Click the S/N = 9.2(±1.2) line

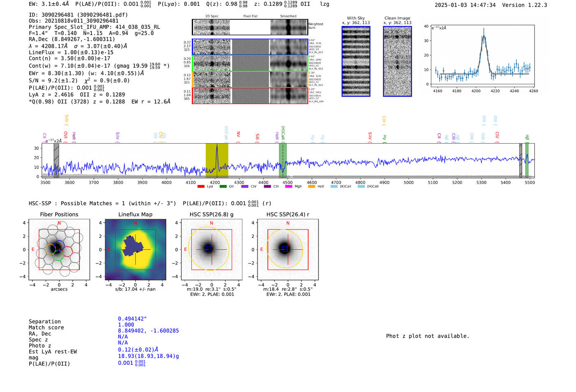tap(79, 81)
